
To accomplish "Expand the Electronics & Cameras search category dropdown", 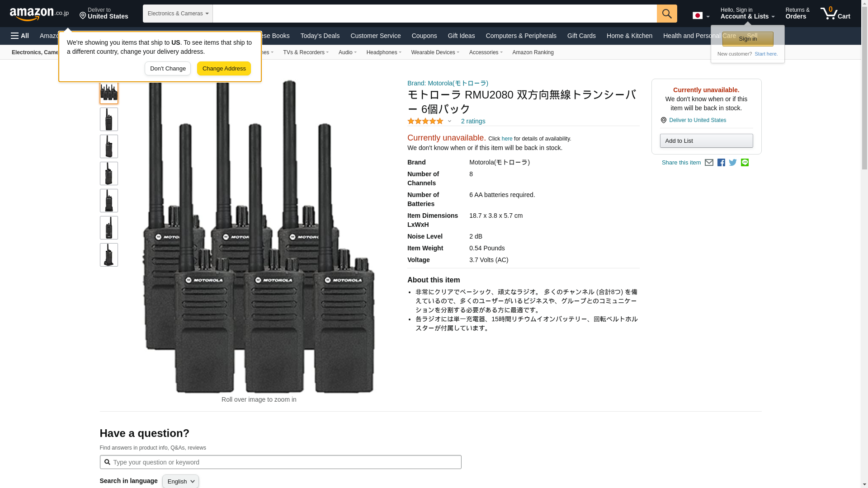I will 178,14.
